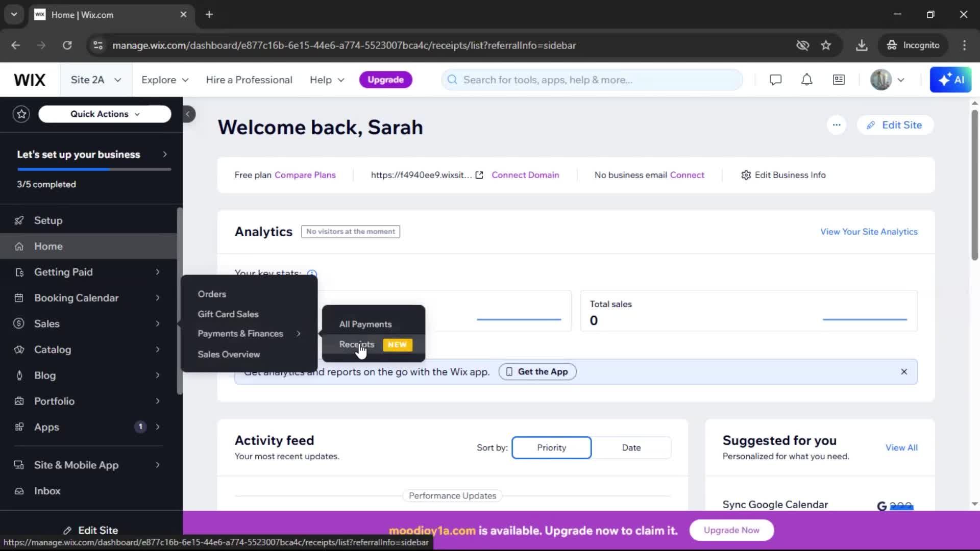This screenshot has width=980, height=551.
Task: Click the Get the App button
Action: coord(537,371)
